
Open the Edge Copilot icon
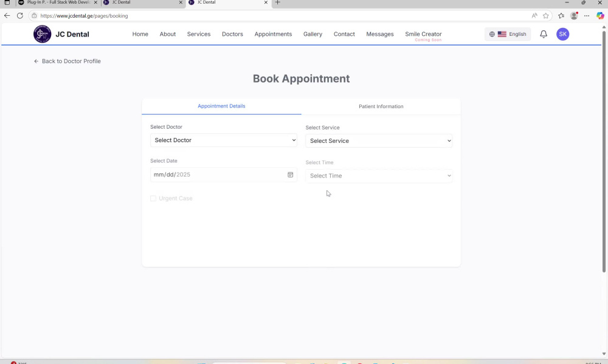click(600, 16)
